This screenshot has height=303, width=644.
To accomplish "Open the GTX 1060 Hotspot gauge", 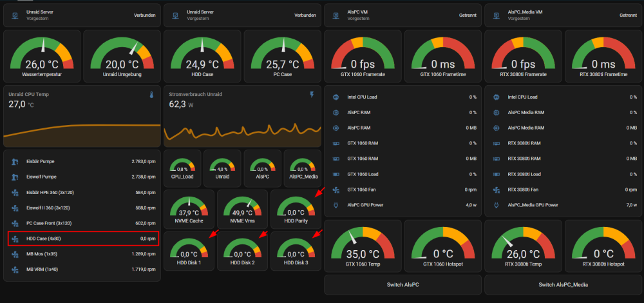I will point(443,246).
